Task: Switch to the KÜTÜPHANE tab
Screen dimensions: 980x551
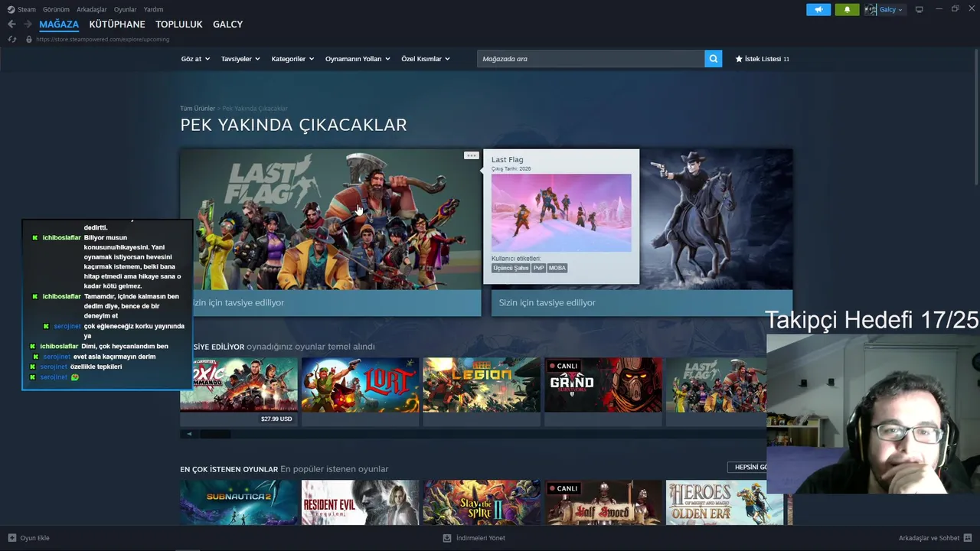Action: coord(117,24)
